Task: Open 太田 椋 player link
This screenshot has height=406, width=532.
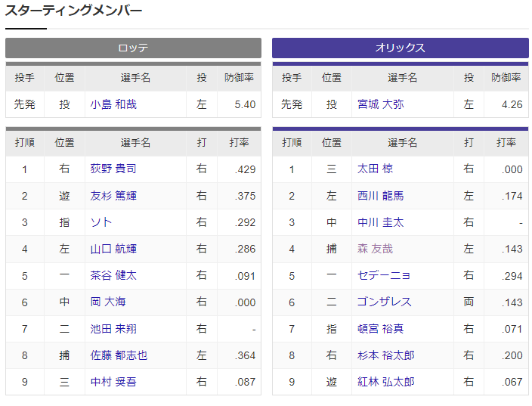Action: [375, 169]
